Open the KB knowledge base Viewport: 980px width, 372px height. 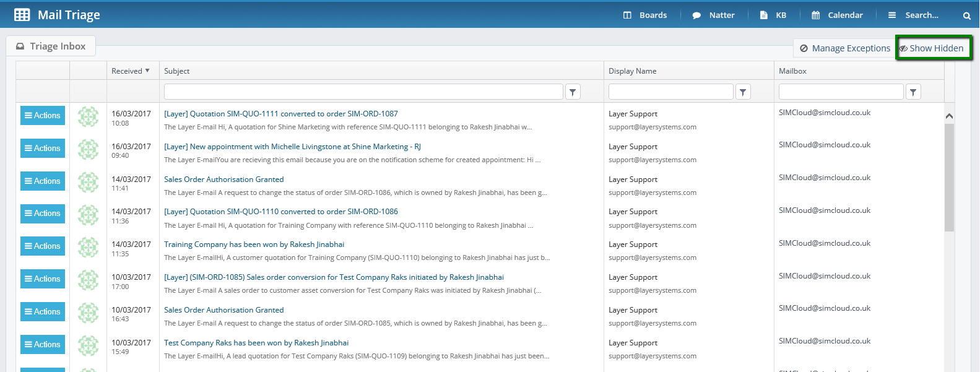(x=773, y=15)
